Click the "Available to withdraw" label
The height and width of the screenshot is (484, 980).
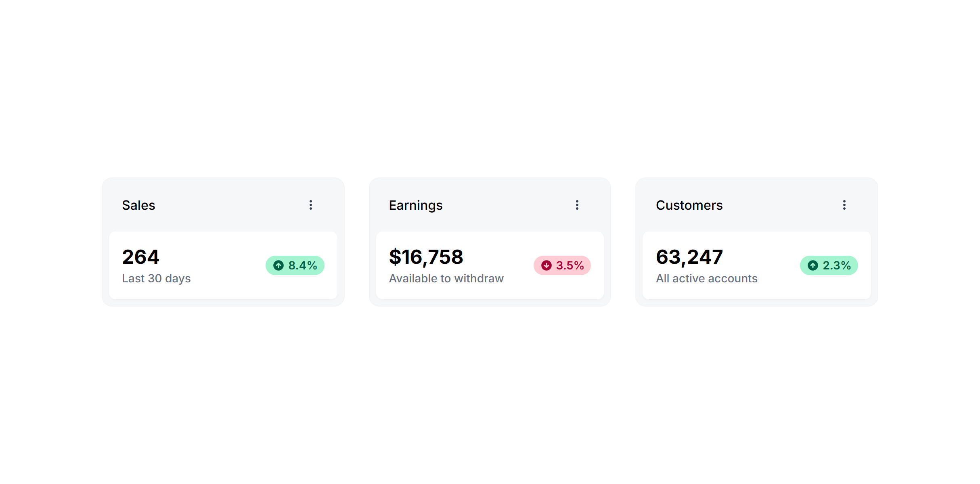coord(446,278)
